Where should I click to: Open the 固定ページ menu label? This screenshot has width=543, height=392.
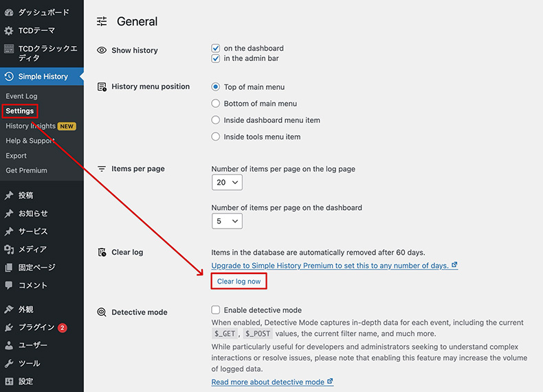pyautogui.click(x=36, y=268)
